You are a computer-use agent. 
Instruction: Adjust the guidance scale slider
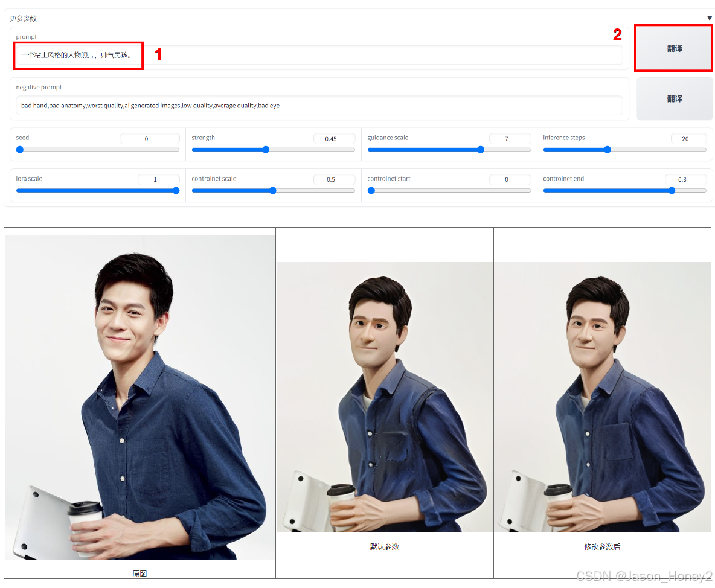(x=449, y=150)
